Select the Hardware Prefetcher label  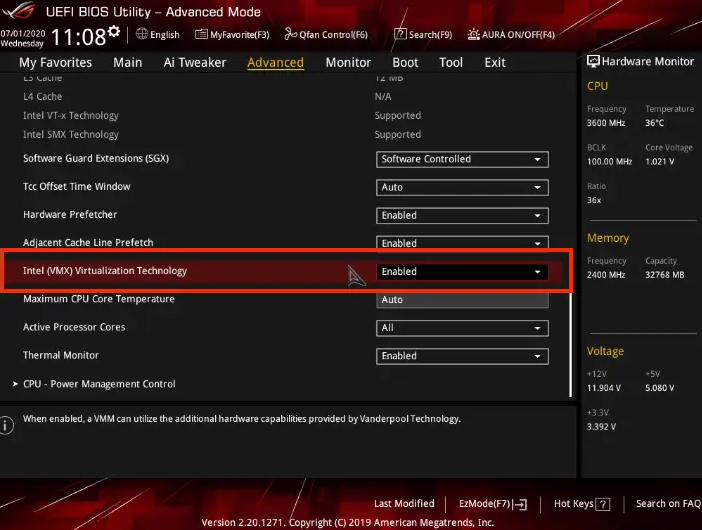[70, 215]
